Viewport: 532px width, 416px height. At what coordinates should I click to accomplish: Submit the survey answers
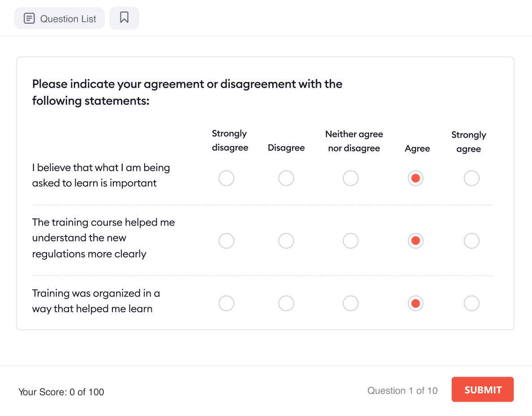click(482, 390)
